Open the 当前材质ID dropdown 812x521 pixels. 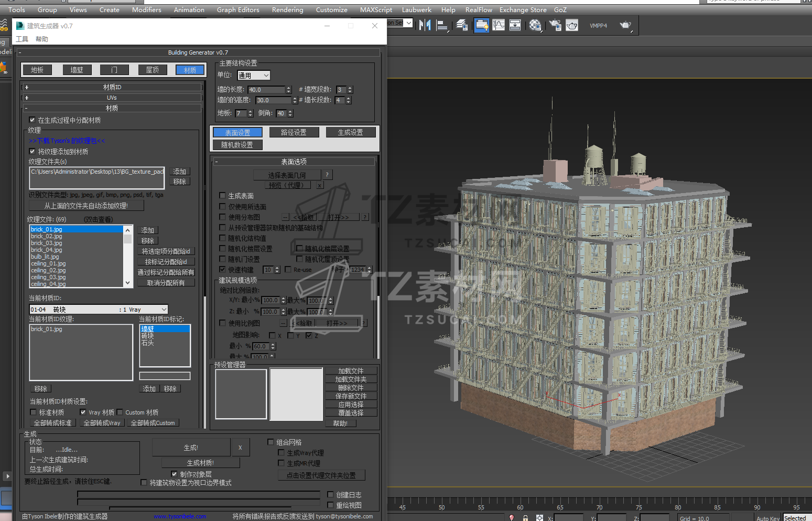tap(99, 310)
